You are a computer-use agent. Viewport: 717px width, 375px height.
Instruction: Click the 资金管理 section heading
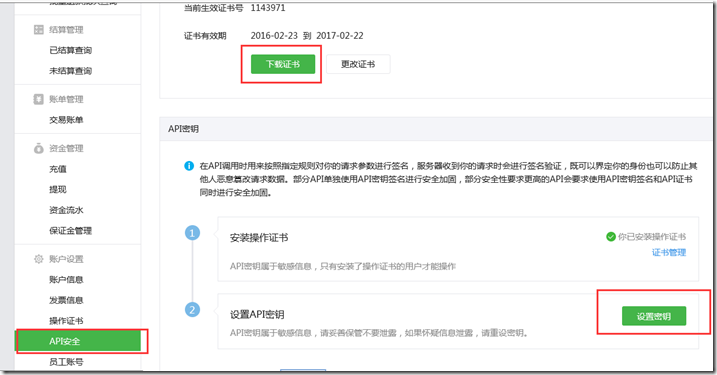[66, 148]
